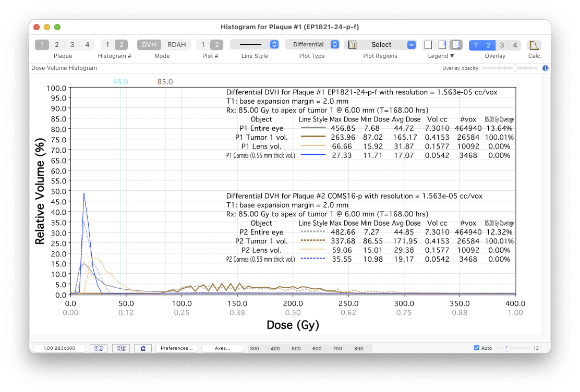Select the zoom in magnifier tool

121,348
